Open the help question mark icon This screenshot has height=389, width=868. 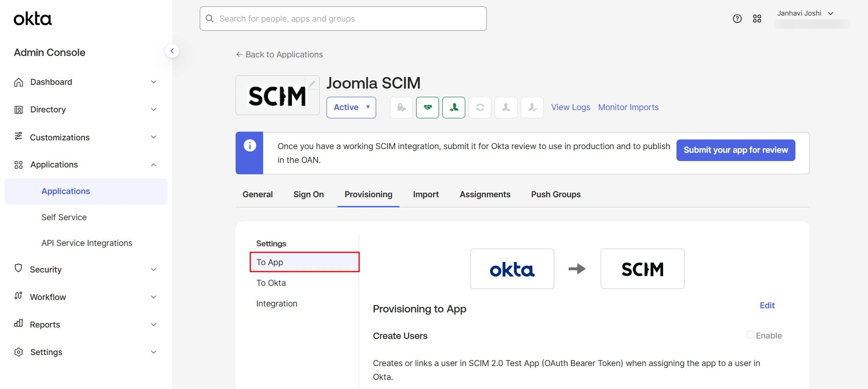tap(737, 18)
